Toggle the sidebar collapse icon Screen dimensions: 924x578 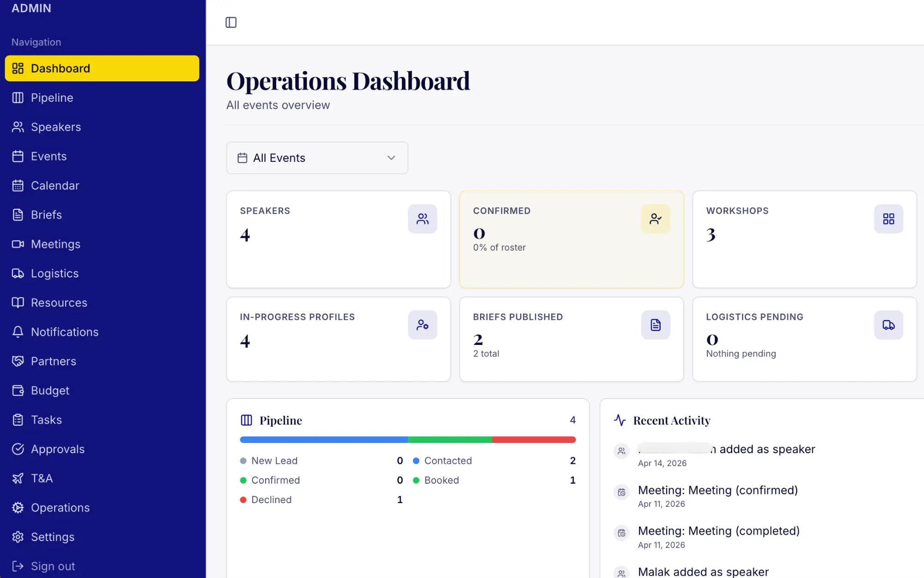coord(231,22)
